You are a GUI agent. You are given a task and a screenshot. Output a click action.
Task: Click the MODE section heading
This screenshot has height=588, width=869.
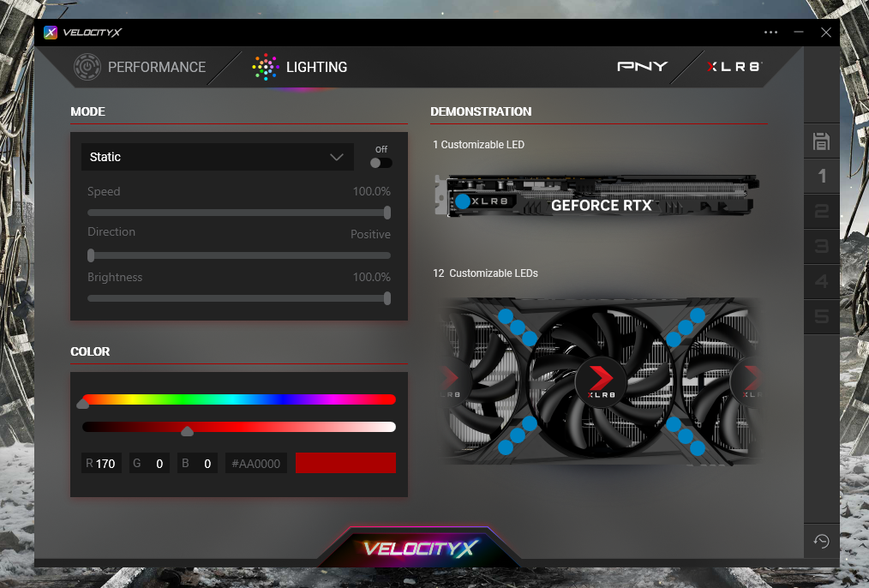coord(87,111)
